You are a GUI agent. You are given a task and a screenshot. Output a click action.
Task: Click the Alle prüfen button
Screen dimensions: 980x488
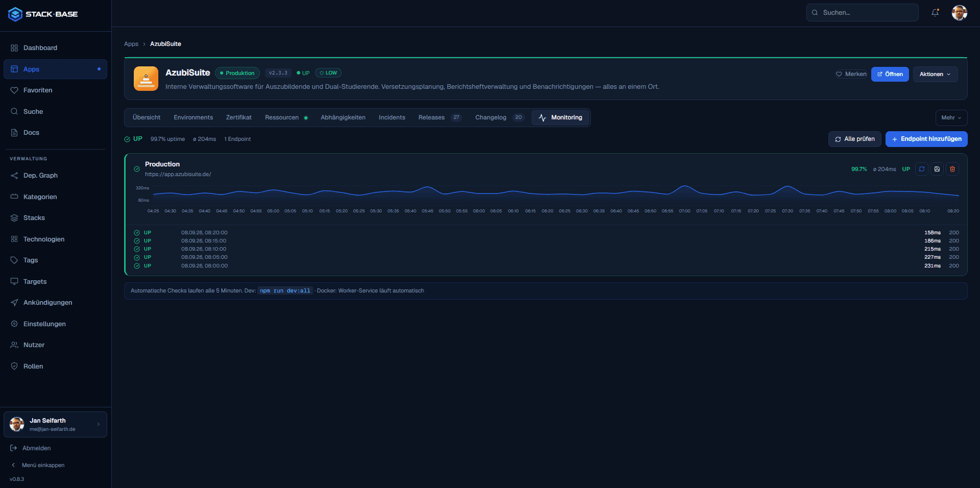pos(854,139)
